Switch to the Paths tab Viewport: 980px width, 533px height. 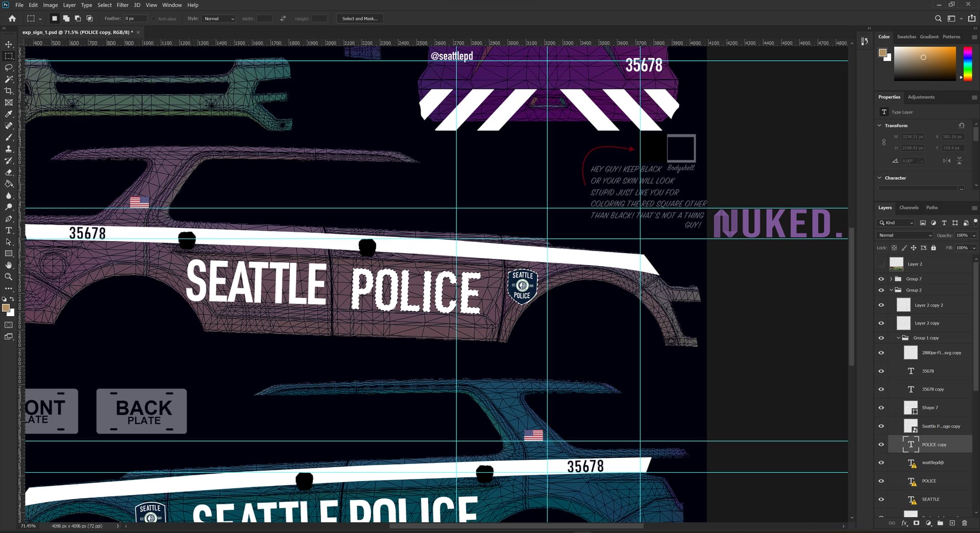pos(932,208)
